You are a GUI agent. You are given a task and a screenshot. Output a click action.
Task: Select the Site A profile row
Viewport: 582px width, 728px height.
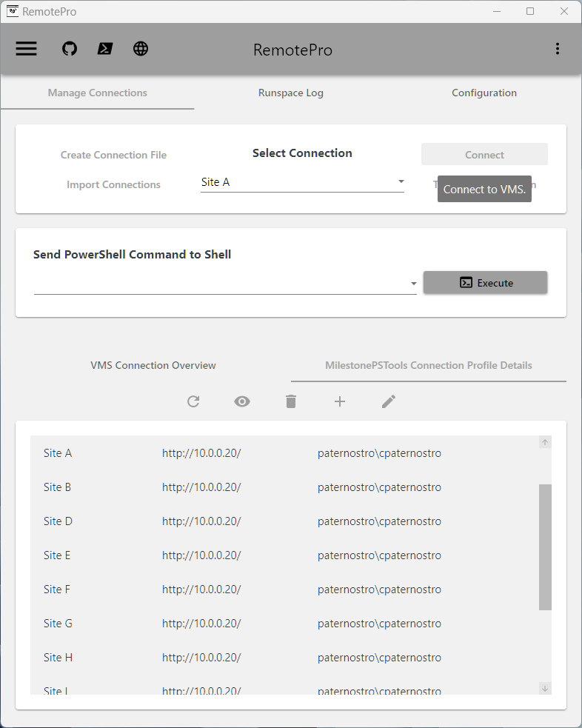[x=284, y=453]
